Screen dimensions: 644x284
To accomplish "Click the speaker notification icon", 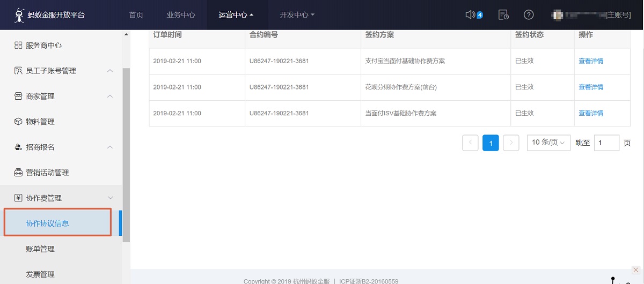I will pyautogui.click(x=471, y=15).
